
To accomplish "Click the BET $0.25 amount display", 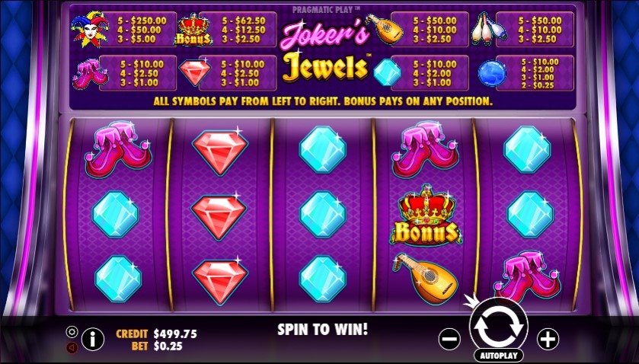I will pos(156,346).
